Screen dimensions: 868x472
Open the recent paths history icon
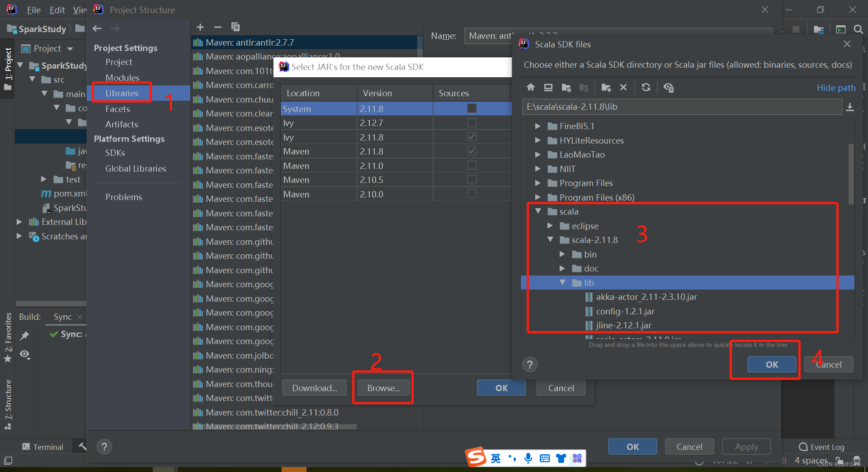tap(850, 107)
